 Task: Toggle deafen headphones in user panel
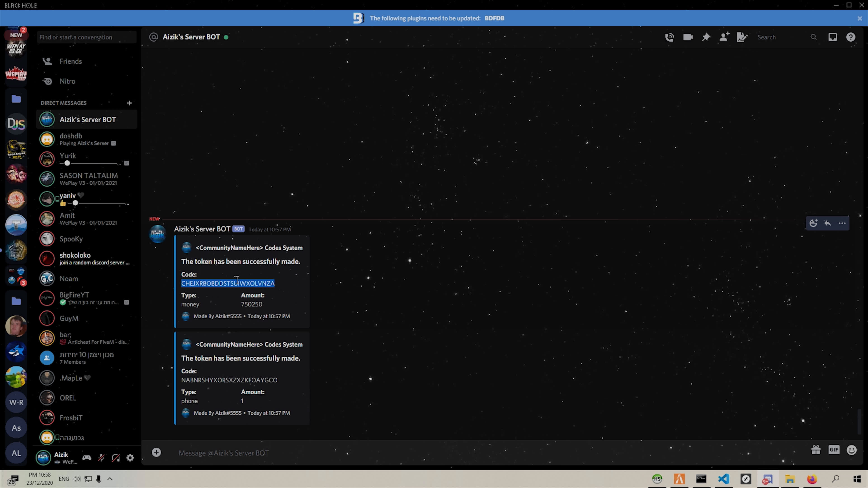click(x=116, y=458)
